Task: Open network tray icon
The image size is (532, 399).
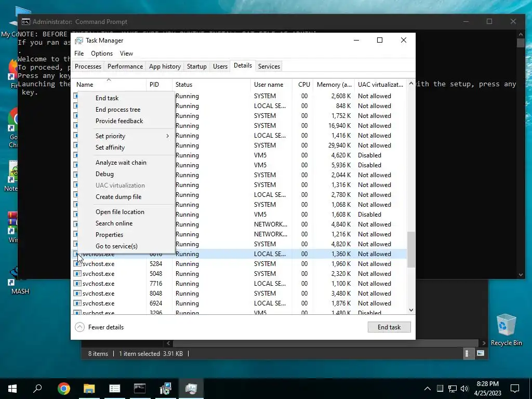Action: point(453,389)
